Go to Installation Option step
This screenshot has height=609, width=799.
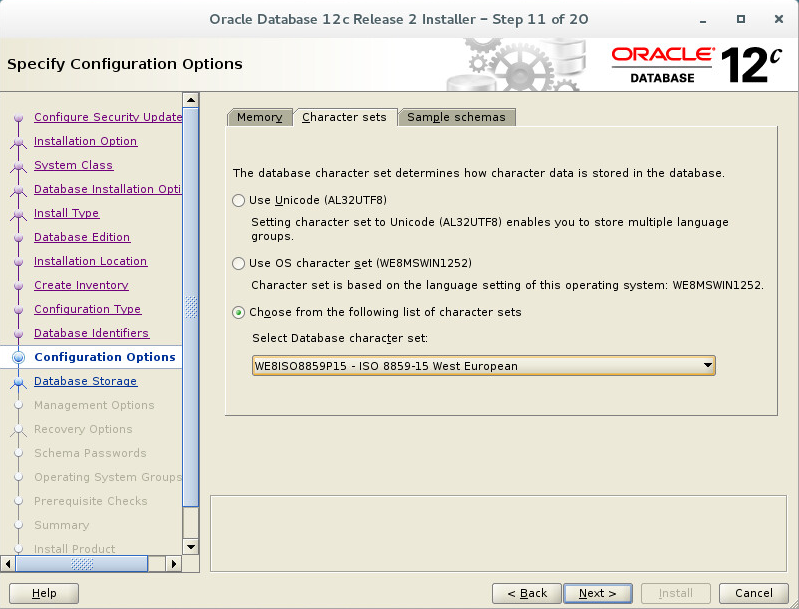[86, 141]
